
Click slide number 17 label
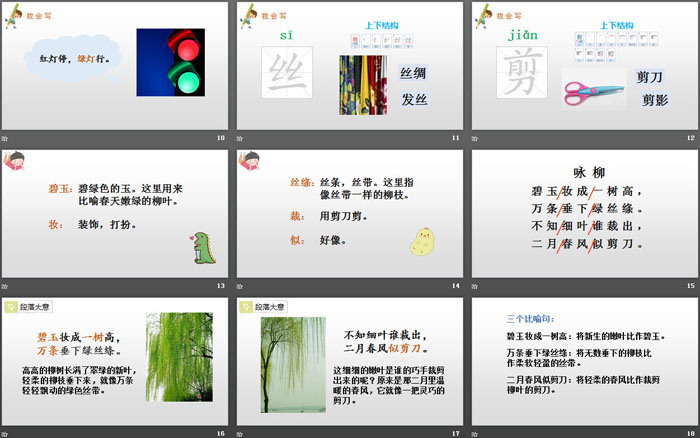point(456,434)
